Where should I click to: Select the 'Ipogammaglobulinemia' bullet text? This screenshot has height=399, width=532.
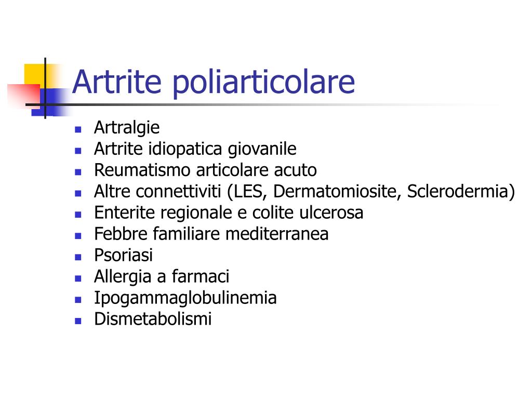(185, 298)
